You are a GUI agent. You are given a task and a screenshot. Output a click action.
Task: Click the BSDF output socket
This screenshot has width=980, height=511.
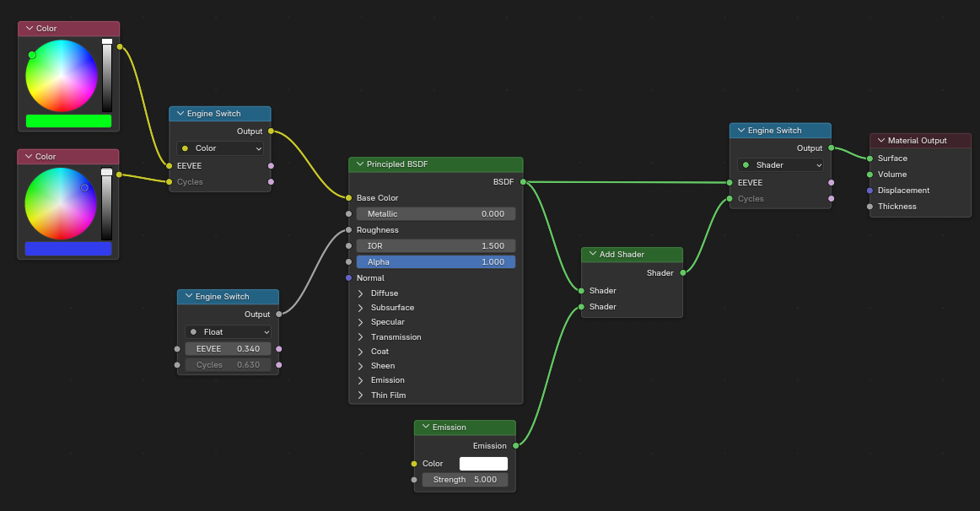[x=523, y=182]
